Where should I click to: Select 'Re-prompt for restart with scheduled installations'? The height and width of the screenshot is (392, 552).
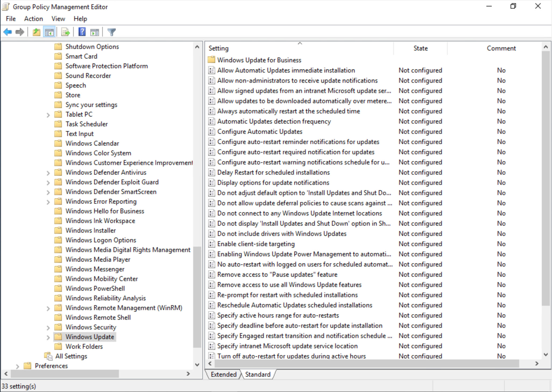pos(287,295)
